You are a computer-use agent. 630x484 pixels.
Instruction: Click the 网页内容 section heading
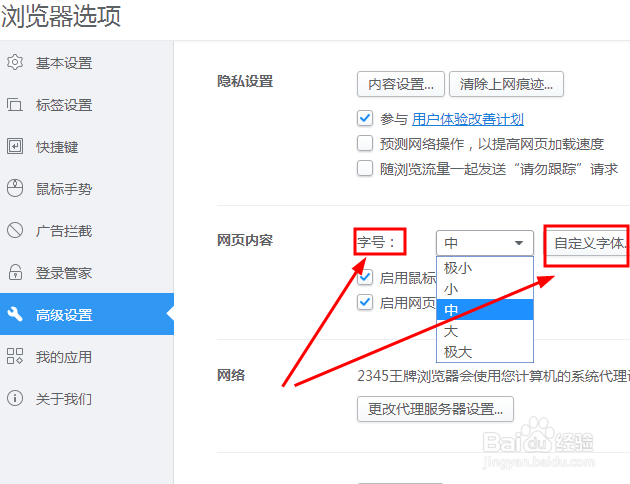pyautogui.click(x=245, y=240)
